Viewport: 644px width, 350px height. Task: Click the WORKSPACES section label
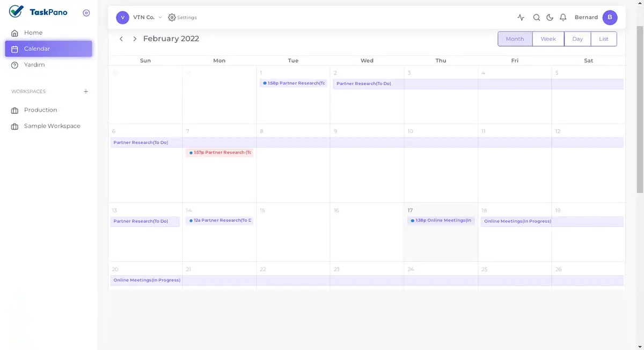[28, 92]
